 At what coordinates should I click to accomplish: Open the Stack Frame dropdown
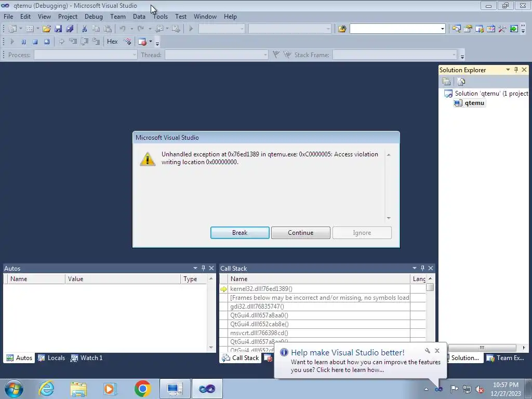pyautogui.click(x=454, y=55)
